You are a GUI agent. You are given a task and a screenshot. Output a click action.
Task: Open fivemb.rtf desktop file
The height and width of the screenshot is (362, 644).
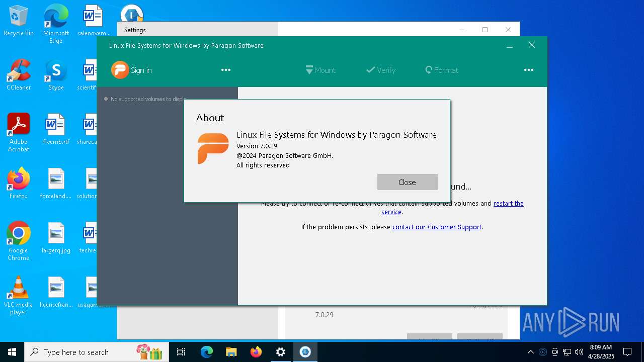tap(56, 129)
